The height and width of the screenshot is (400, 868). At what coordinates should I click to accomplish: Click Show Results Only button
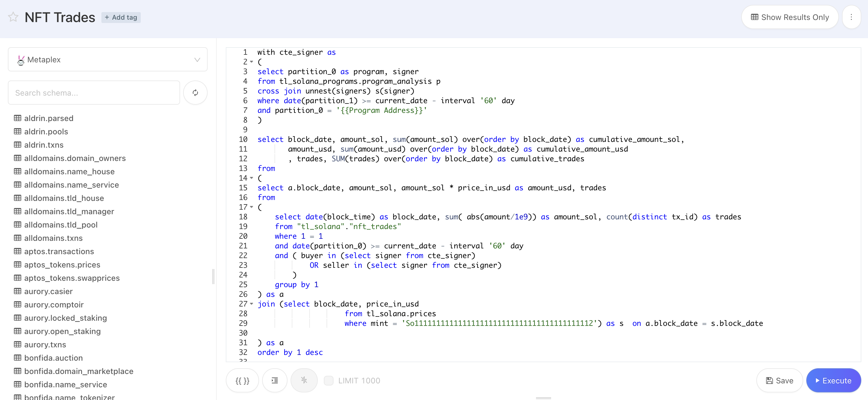790,17
